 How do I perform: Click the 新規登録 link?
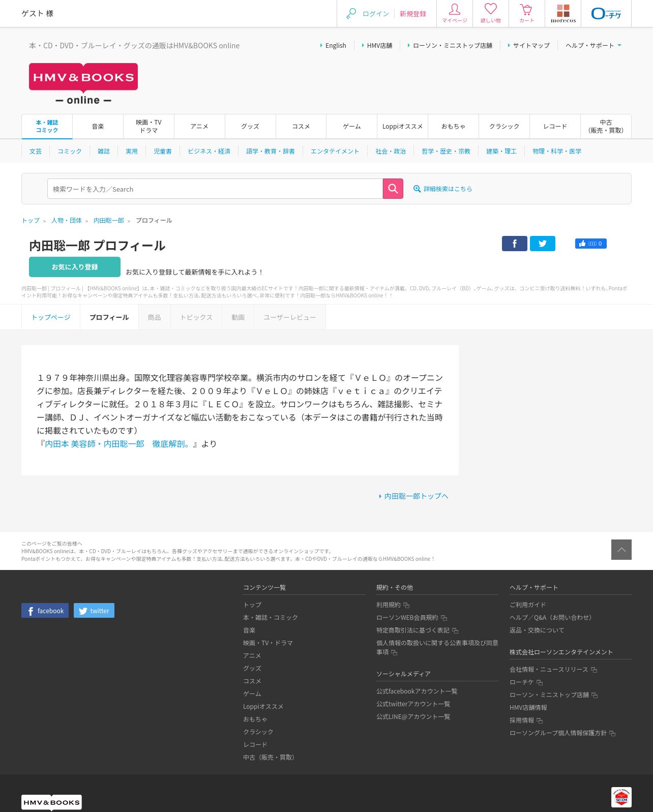point(413,14)
